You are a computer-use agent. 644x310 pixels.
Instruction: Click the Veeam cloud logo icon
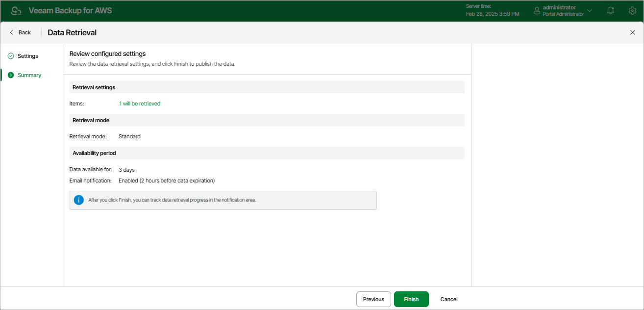(16, 10)
